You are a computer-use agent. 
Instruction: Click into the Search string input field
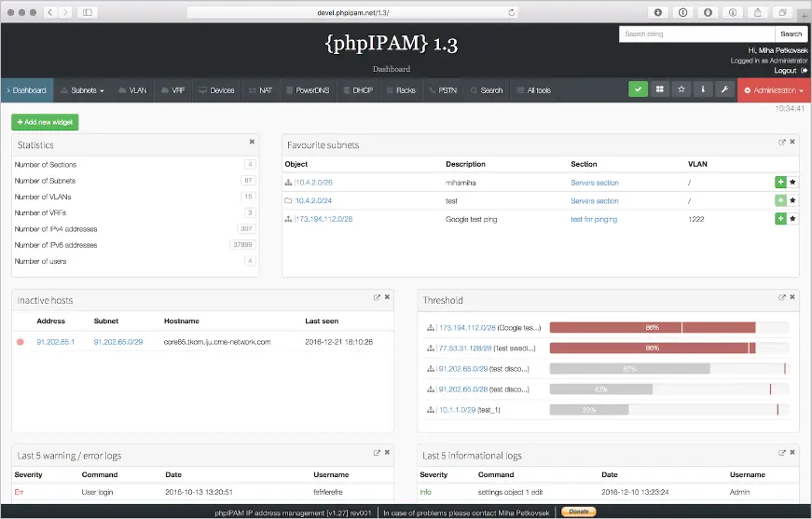[x=697, y=34]
